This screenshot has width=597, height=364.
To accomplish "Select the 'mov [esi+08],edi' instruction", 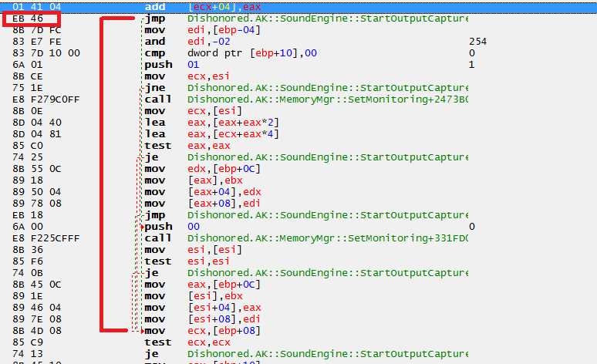I will (203, 319).
